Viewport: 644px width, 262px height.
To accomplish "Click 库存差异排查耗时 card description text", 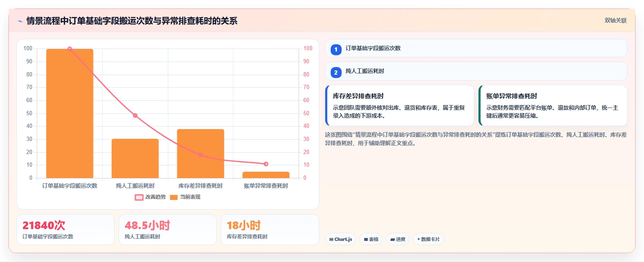I will tap(399, 112).
